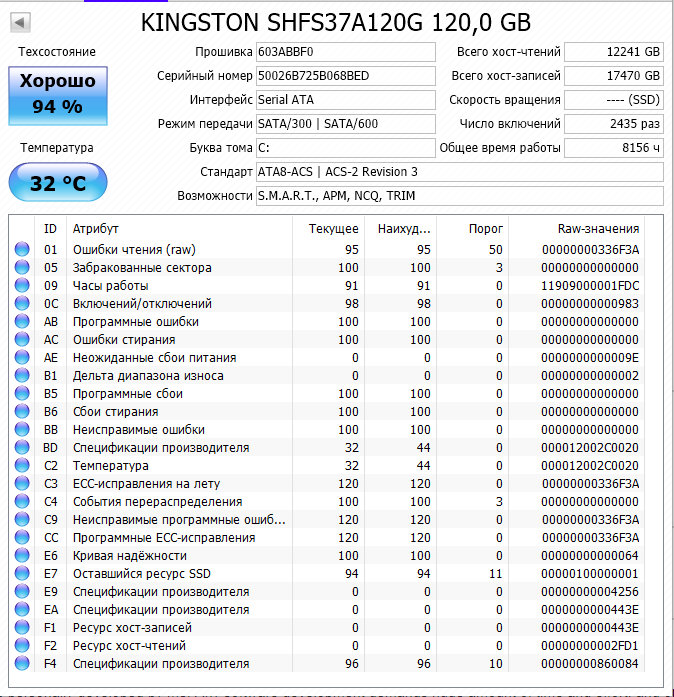Click raw value 00000000002FD1
674x697 pixels.
(x=590, y=645)
